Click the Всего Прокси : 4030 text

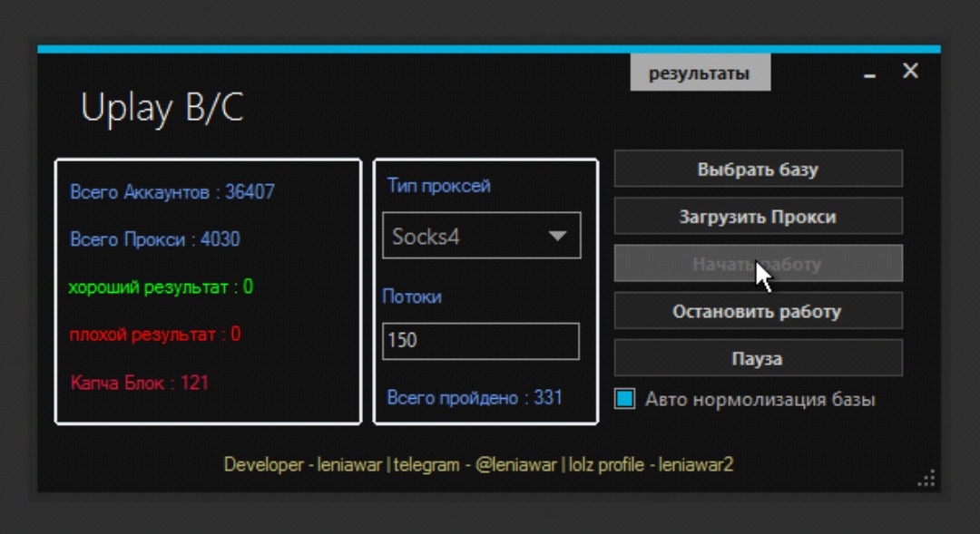pyautogui.click(x=154, y=239)
